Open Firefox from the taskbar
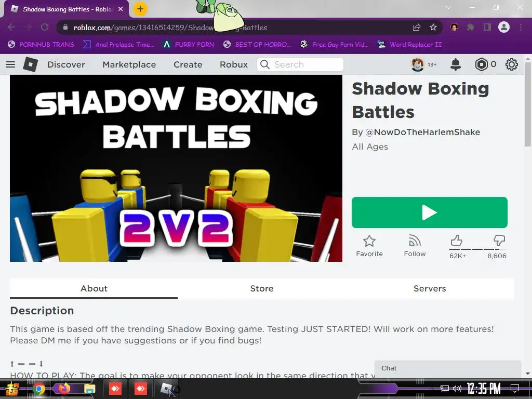The image size is (532, 399). (x=64, y=389)
